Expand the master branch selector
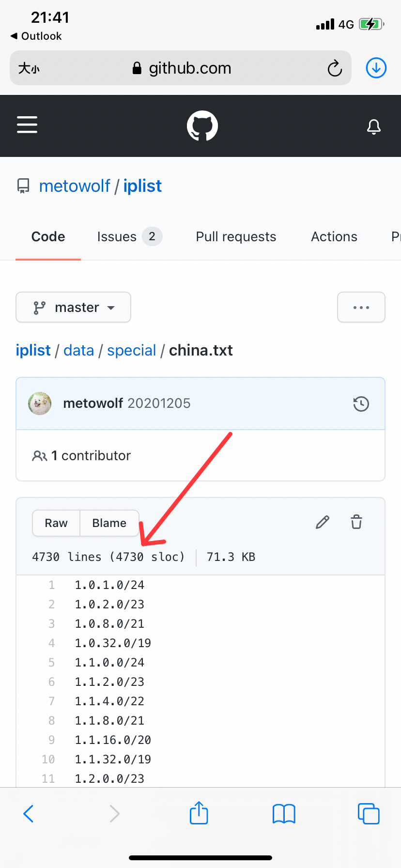Image resolution: width=401 pixels, height=868 pixels. [73, 307]
